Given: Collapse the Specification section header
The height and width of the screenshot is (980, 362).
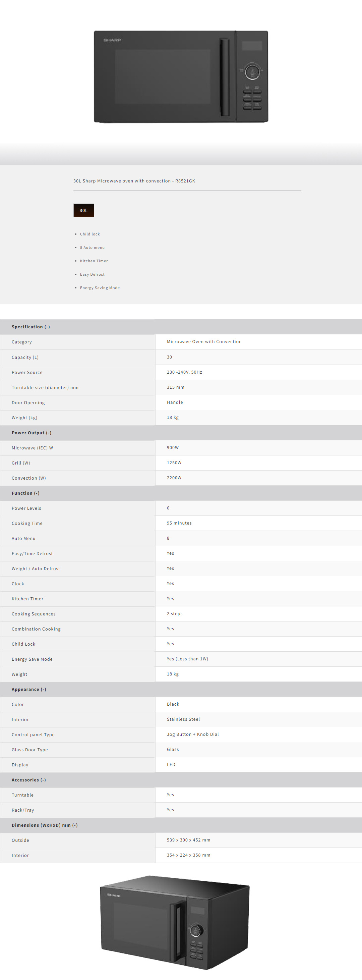Looking at the screenshot, I should pos(31,327).
